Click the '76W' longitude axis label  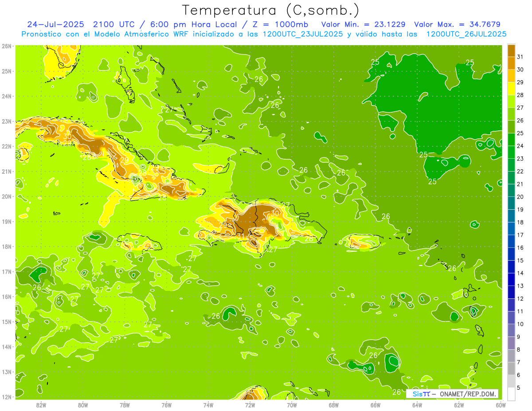click(167, 405)
